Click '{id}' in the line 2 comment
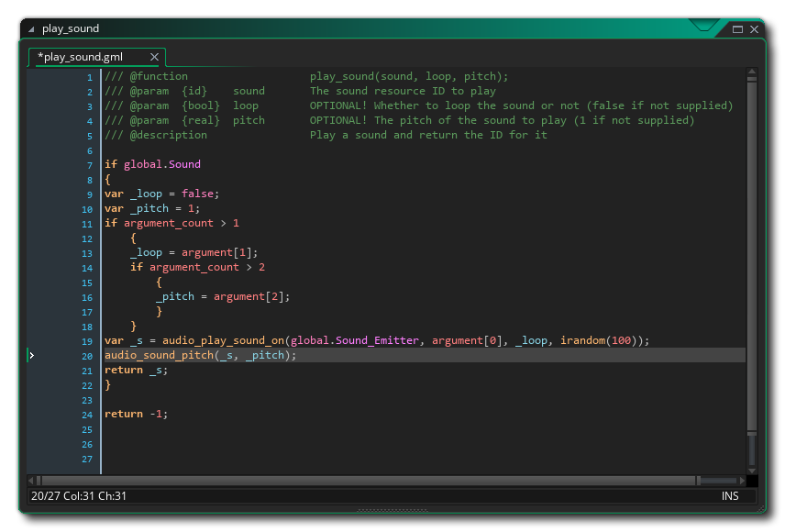The height and width of the screenshot is (532, 785). [194, 91]
